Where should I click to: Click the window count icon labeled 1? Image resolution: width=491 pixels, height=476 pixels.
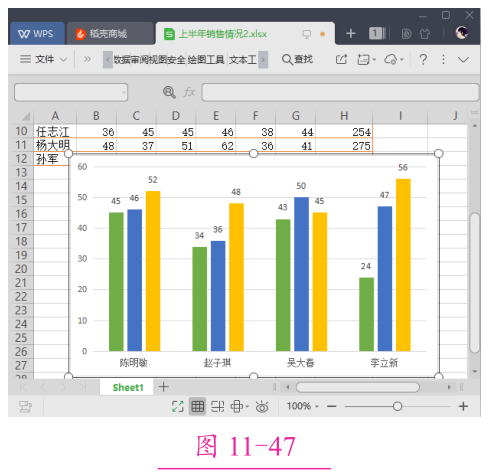coord(377,33)
